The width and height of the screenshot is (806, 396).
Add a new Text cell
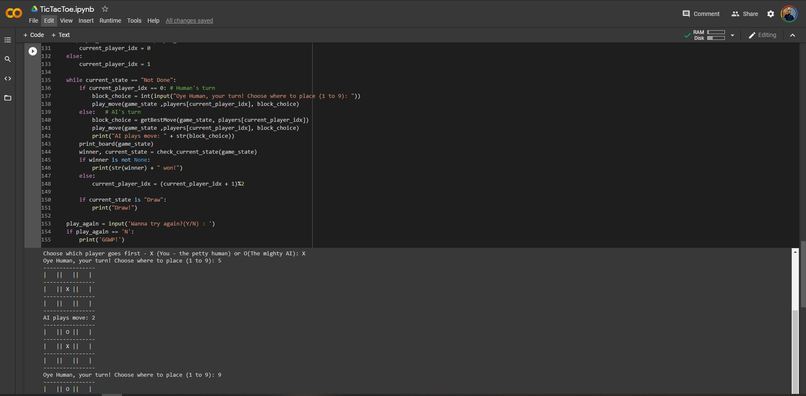tap(61, 35)
